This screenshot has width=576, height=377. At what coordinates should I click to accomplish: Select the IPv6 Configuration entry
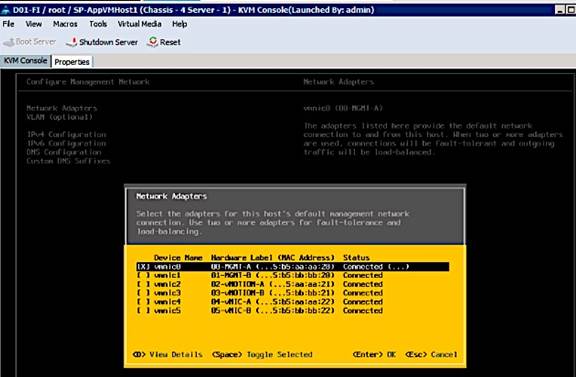pyautogui.click(x=66, y=143)
